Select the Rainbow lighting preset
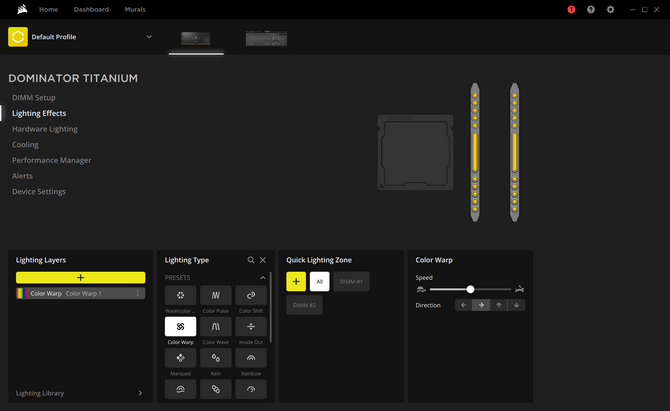Image resolution: width=670 pixels, height=411 pixels. [x=251, y=358]
